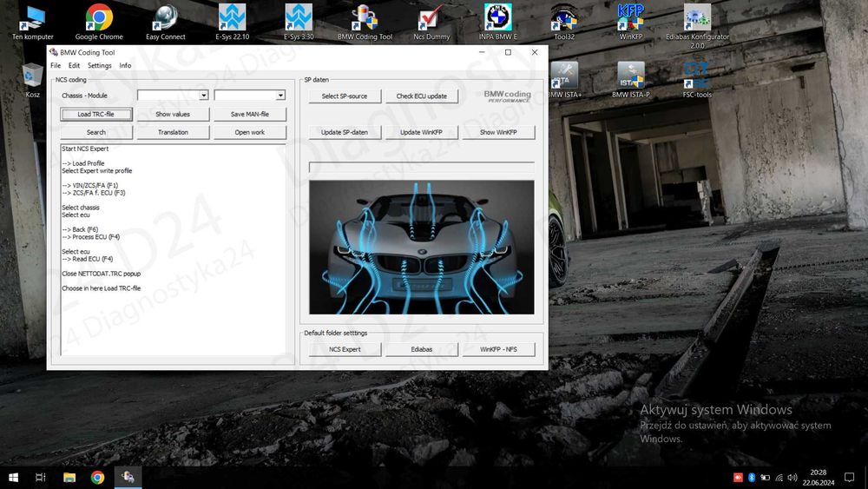Open the Easy Connect desktop shortcut

coord(166,23)
